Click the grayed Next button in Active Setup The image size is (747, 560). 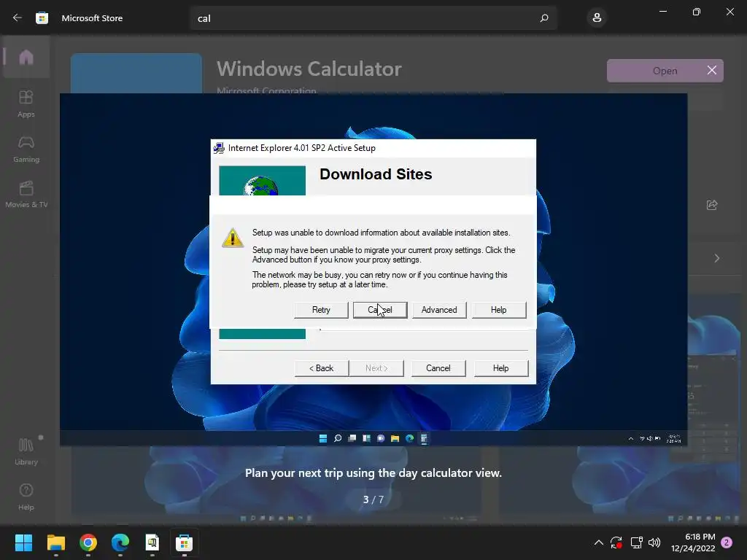point(376,368)
